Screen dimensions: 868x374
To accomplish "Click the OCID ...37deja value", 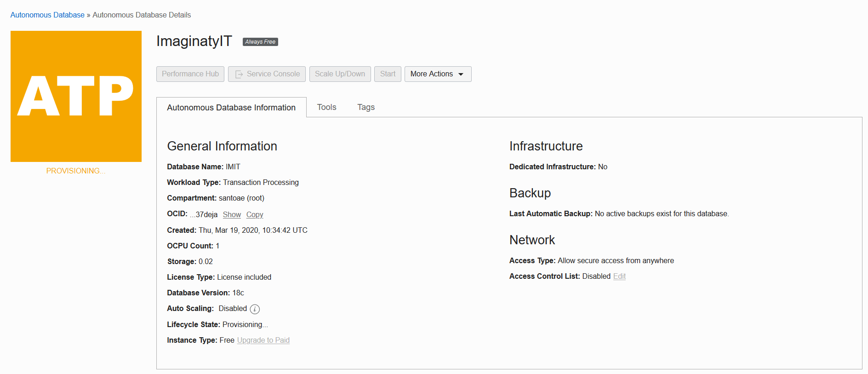I will (x=204, y=214).
